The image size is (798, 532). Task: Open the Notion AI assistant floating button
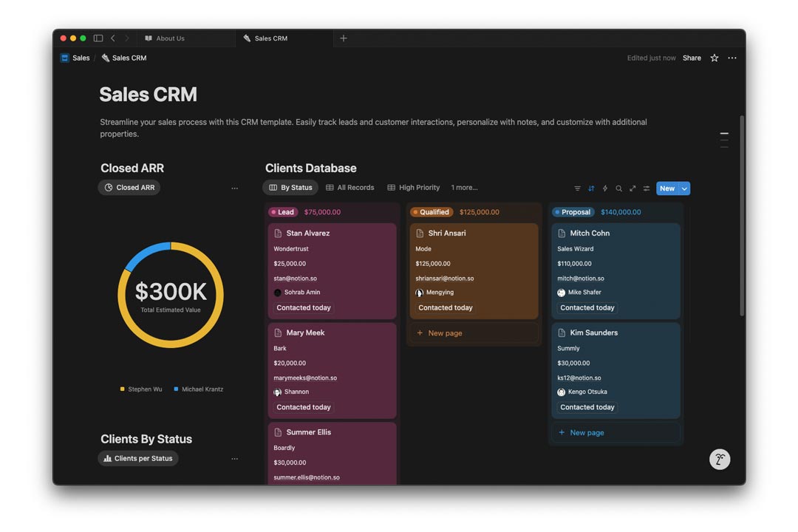(x=720, y=459)
